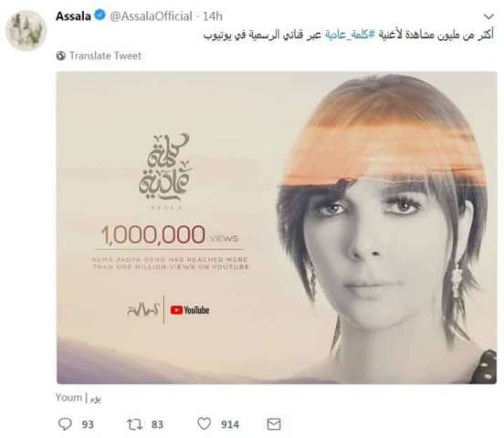Click the reply count 93
This screenshot has height=438, width=504.
(x=88, y=424)
